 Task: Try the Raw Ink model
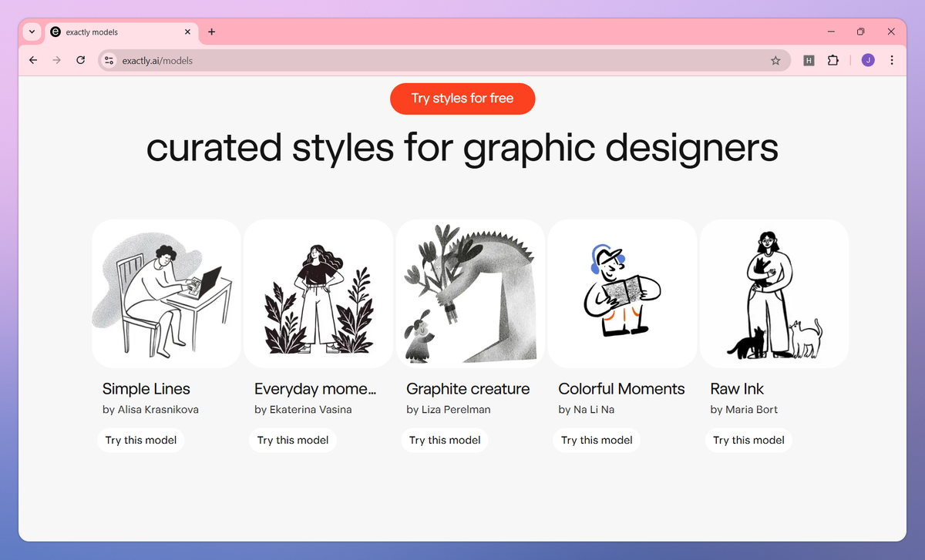pyautogui.click(x=748, y=440)
